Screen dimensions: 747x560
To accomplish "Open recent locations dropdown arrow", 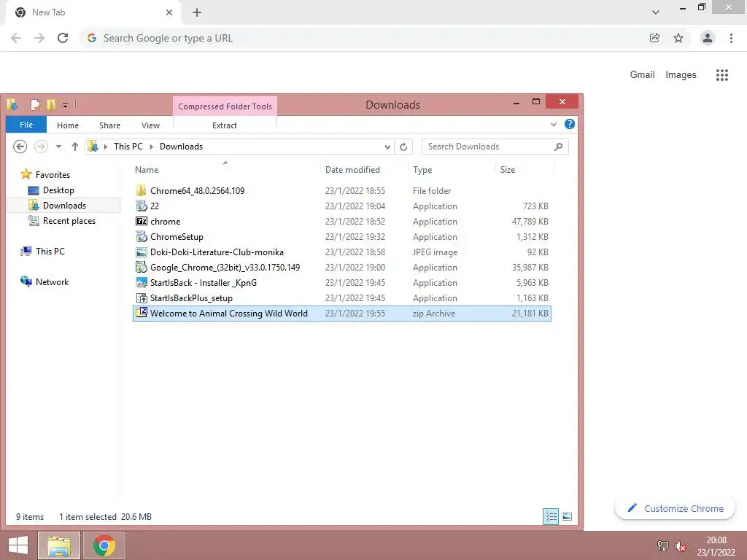I will [x=58, y=147].
